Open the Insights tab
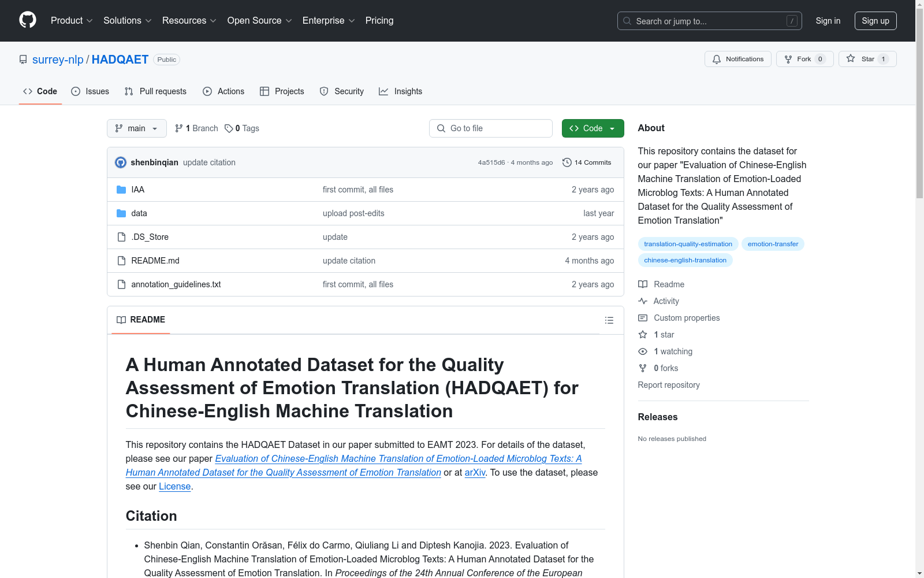 tap(401, 91)
